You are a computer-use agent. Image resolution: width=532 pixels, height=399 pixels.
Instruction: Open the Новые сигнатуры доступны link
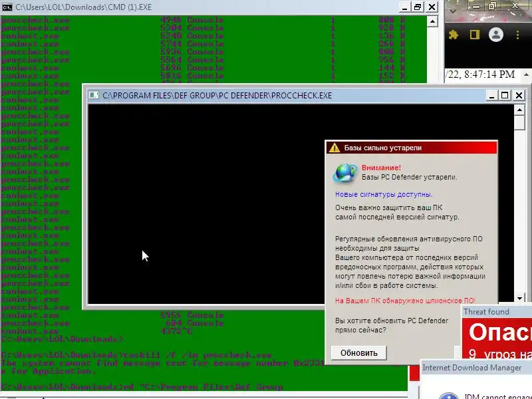point(384,194)
